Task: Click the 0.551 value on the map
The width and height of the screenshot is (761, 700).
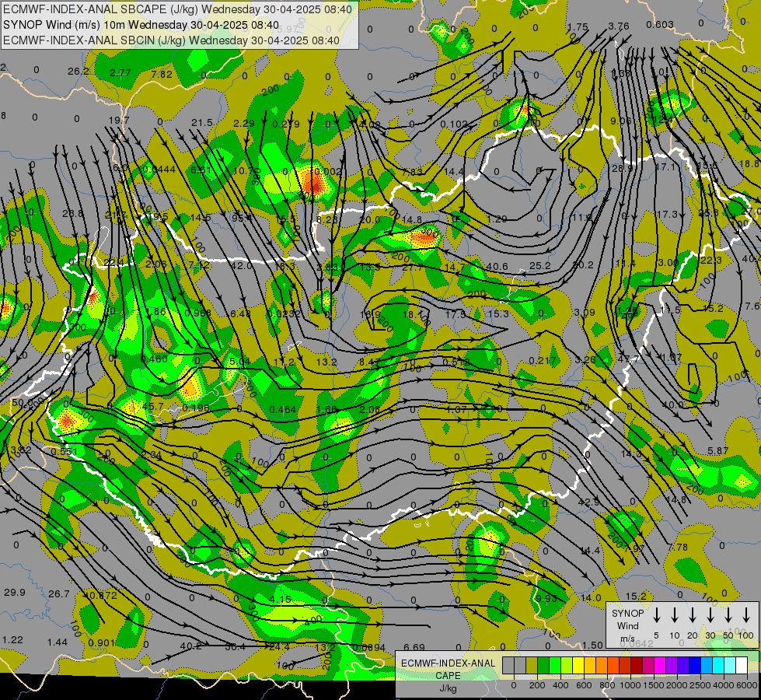Action: point(64,451)
